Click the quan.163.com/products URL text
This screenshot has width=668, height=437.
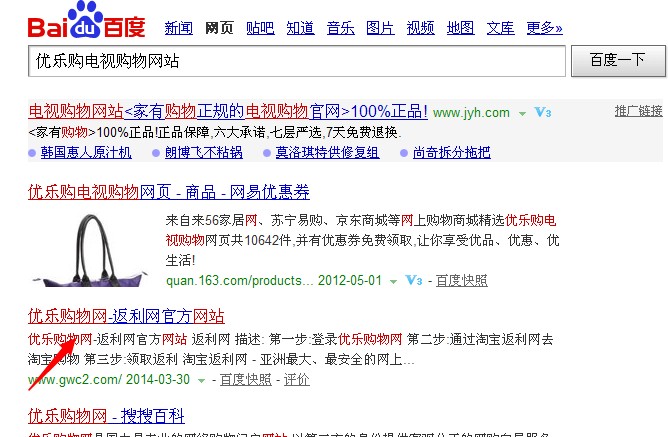coord(239,281)
